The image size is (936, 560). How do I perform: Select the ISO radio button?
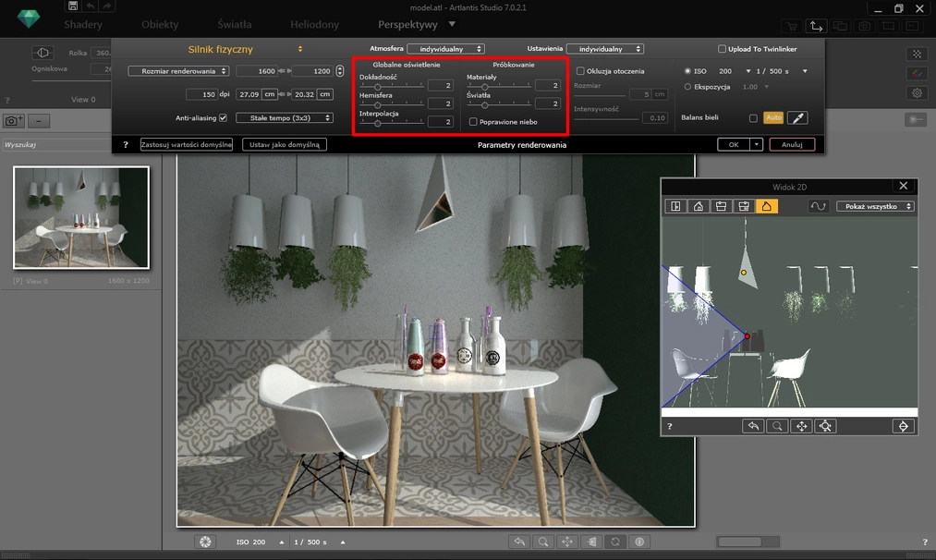(x=687, y=71)
